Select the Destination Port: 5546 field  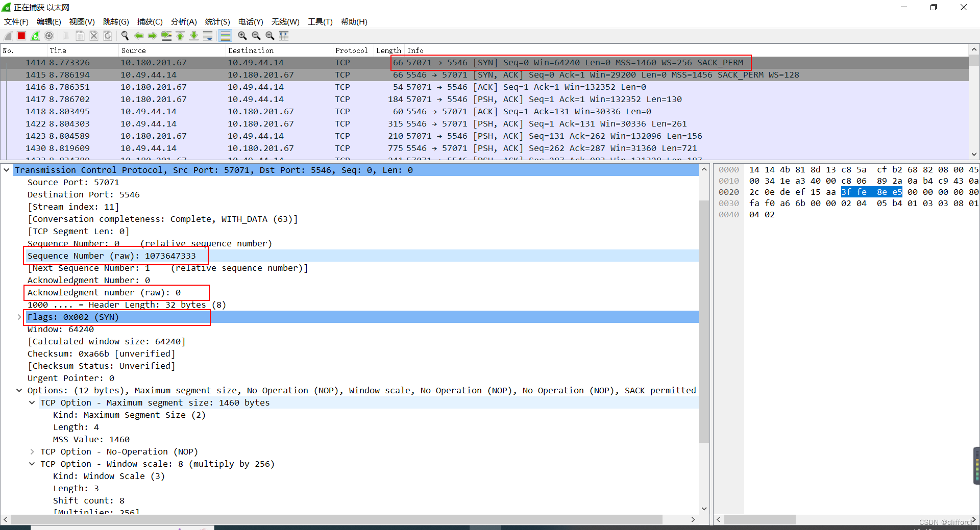(83, 195)
